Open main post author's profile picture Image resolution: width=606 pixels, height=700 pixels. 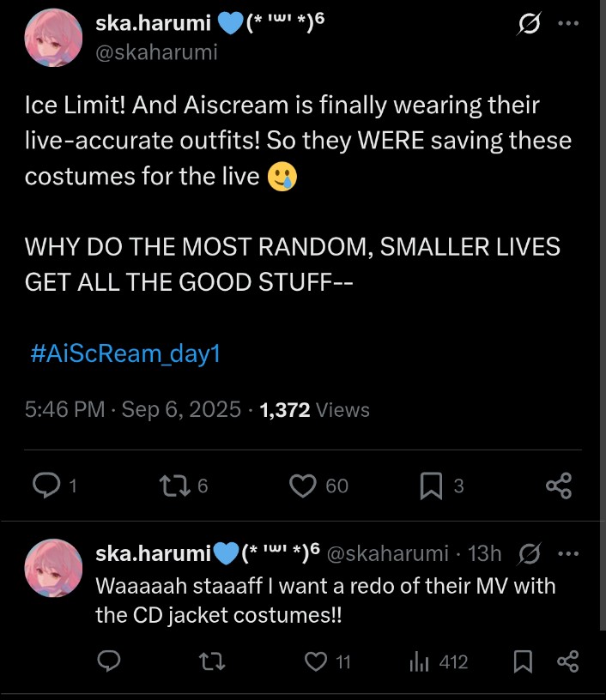(x=53, y=39)
